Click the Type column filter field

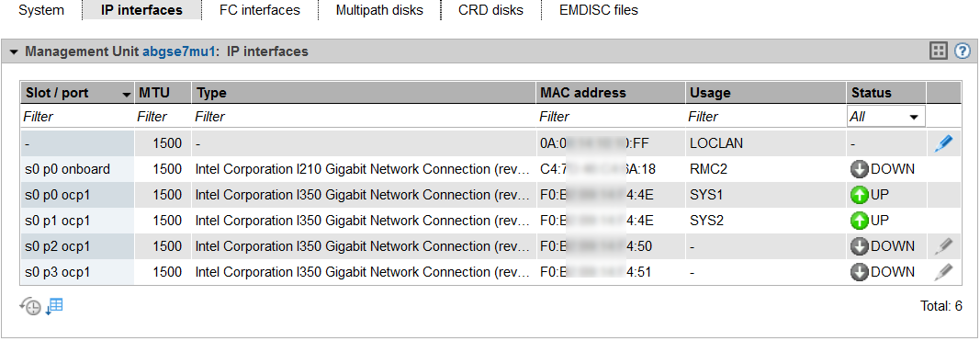coord(364,117)
